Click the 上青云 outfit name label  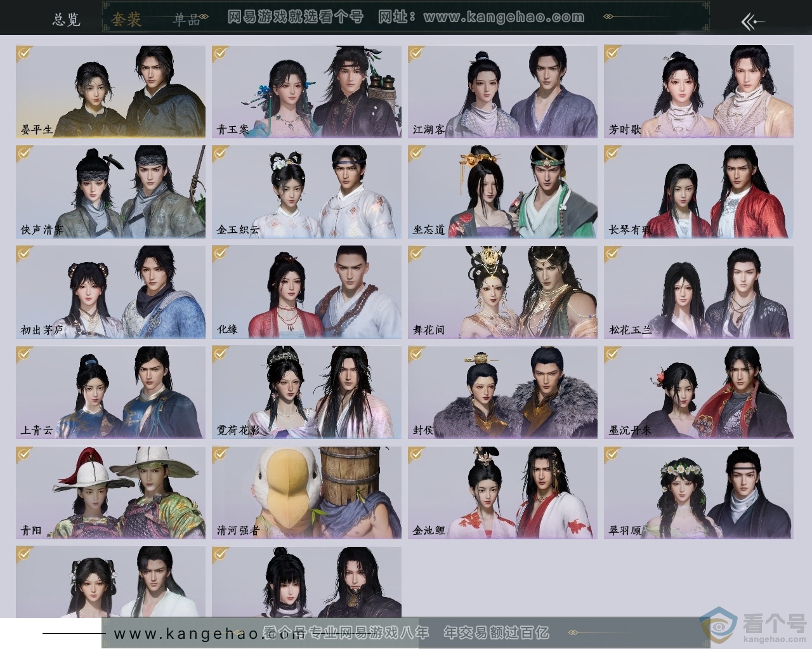click(x=37, y=430)
